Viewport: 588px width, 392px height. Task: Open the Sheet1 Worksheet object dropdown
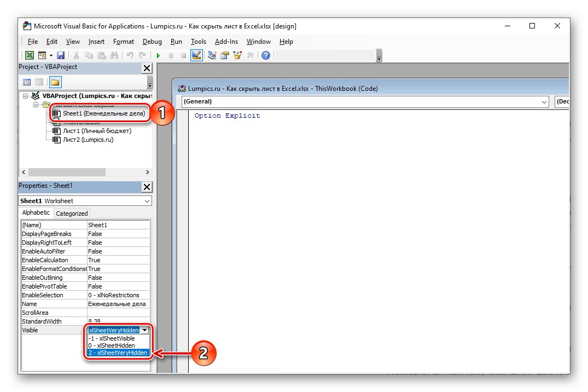[x=147, y=201]
